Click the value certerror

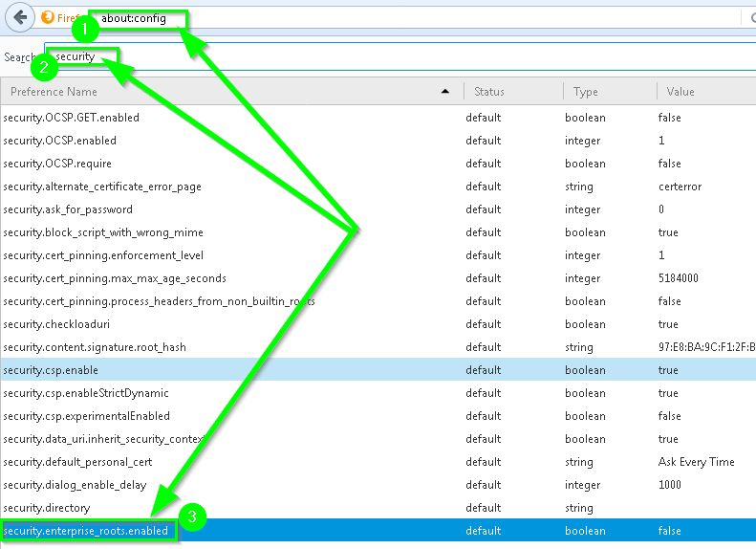pos(680,187)
